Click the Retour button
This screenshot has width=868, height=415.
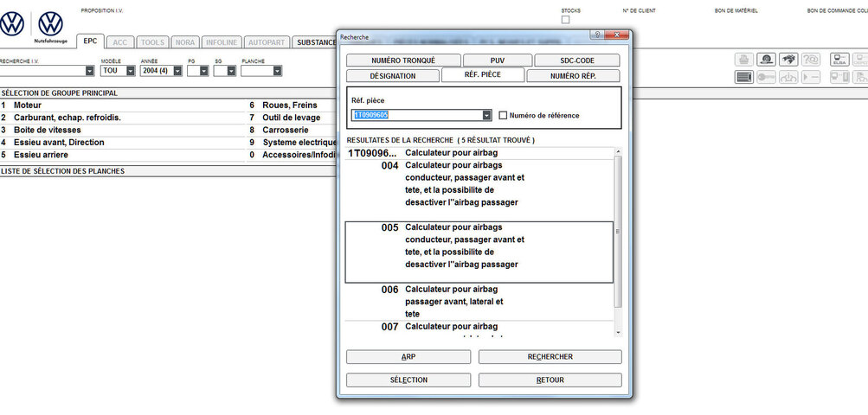(550, 380)
